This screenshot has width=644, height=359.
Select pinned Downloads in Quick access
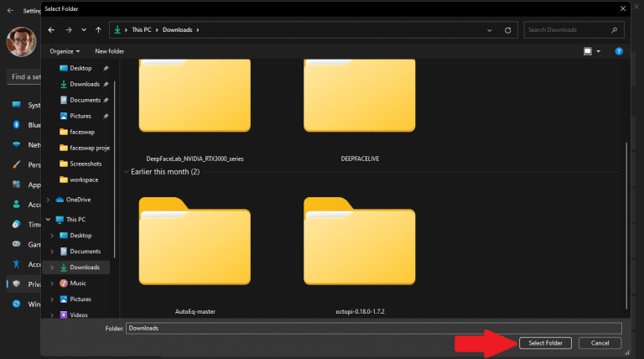tap(85, 84)
